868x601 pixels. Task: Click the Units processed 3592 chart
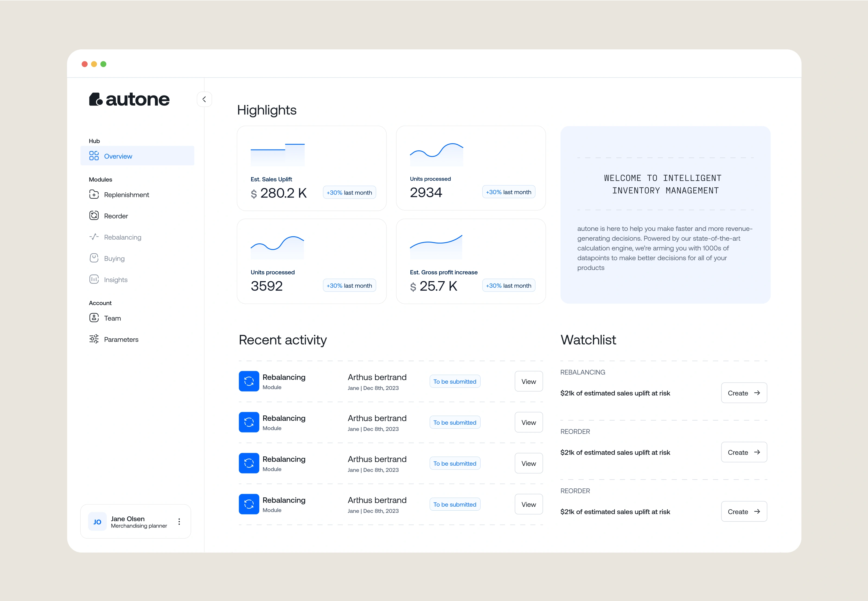(277, 247)
